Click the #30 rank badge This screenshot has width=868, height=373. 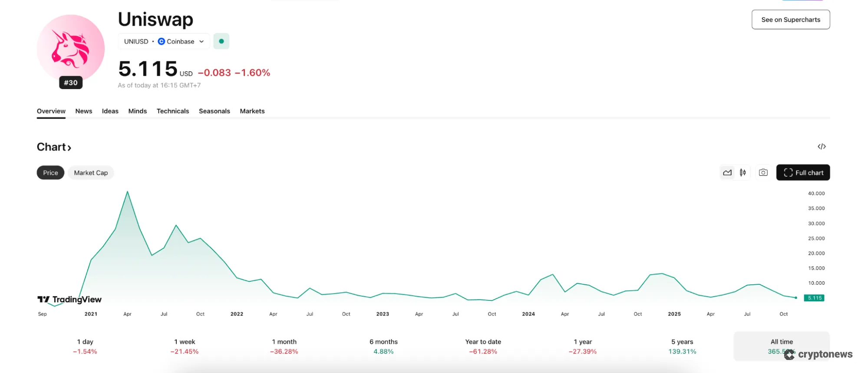tap(71, 83)
